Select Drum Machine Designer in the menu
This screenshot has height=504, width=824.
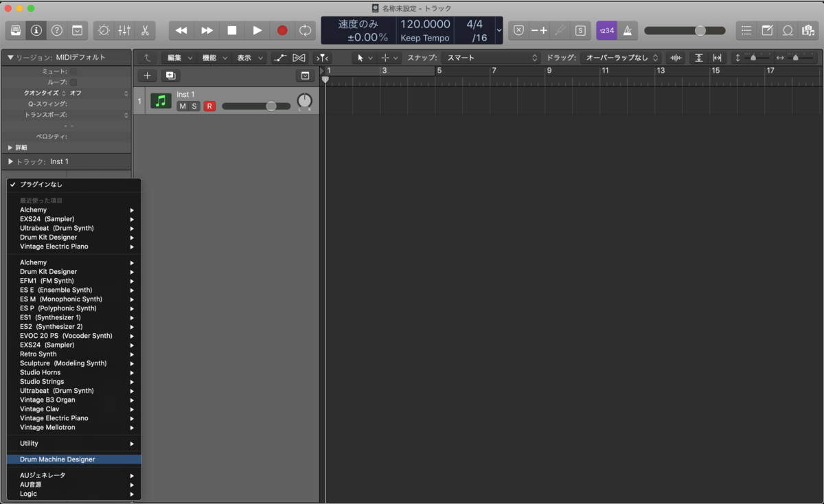point(74,459)
